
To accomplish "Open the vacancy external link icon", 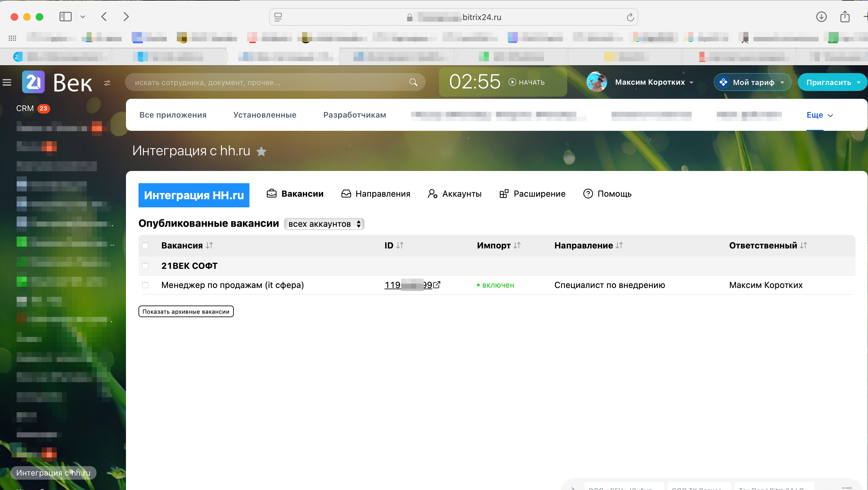I will point(437,285).
